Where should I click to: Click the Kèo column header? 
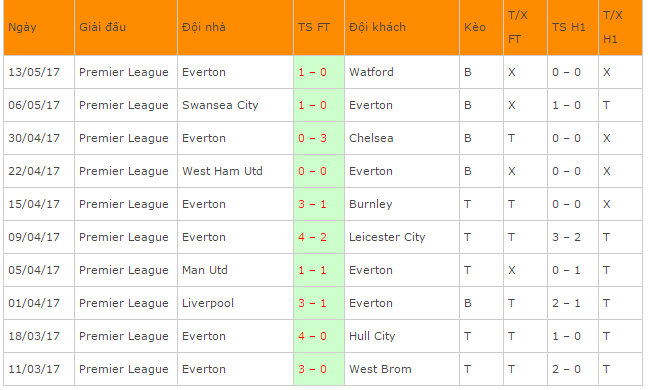[x=475, y=27]
